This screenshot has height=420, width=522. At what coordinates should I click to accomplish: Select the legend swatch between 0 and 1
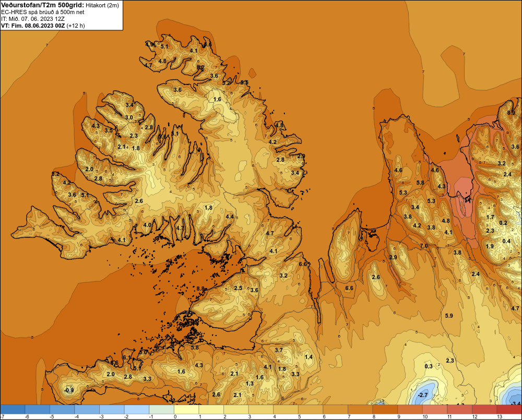[186, 410]
